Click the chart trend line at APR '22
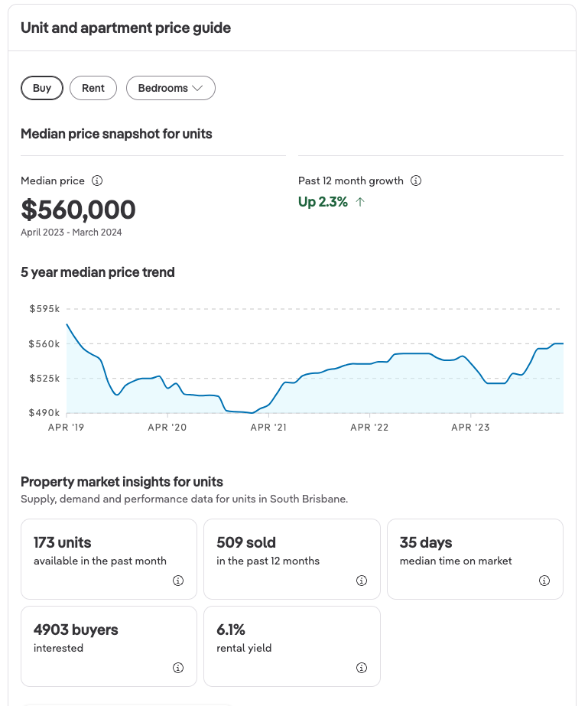The width and height of the screenshot is (588, 706). pyautogui.click(x=370, y=363)
